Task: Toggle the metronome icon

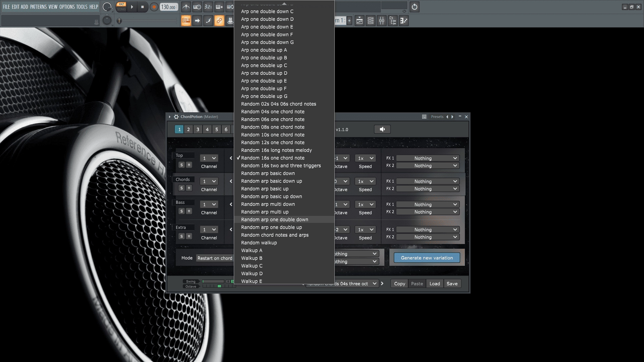Action: 186,7
